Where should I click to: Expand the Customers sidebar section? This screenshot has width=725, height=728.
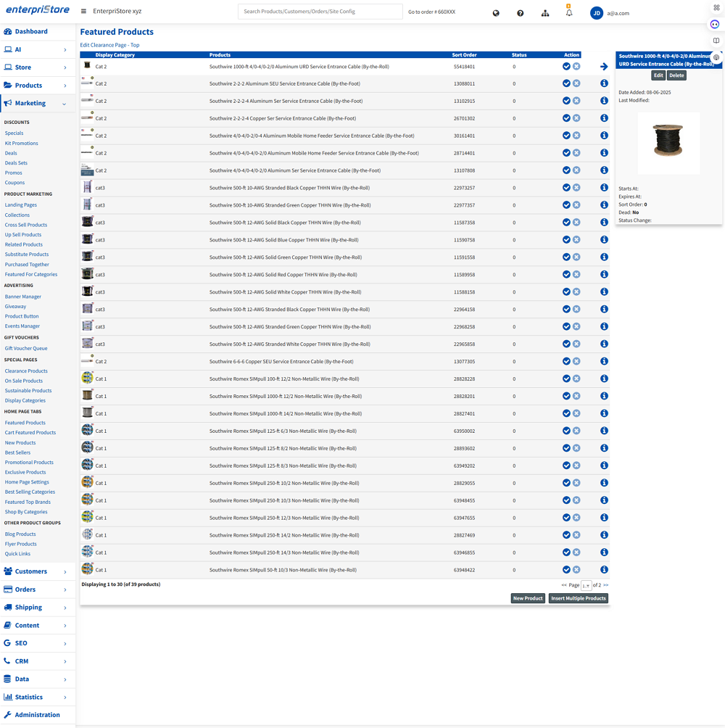tap(38, 571)
